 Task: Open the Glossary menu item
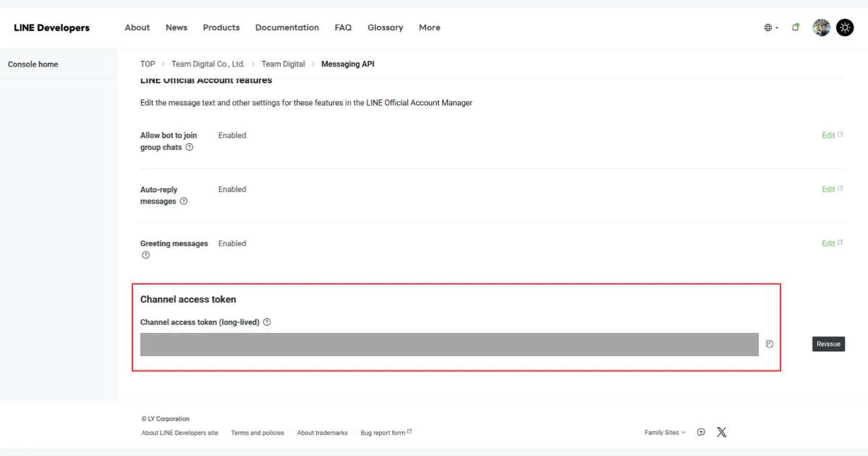(385, 28)
